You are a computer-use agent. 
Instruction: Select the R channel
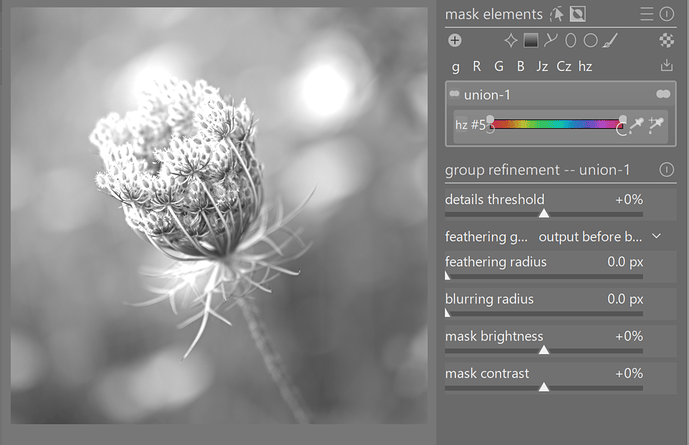(477, 66)
